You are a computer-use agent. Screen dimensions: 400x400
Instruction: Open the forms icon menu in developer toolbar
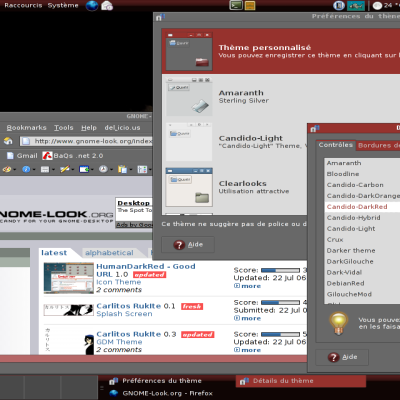(x=47, y=170)
